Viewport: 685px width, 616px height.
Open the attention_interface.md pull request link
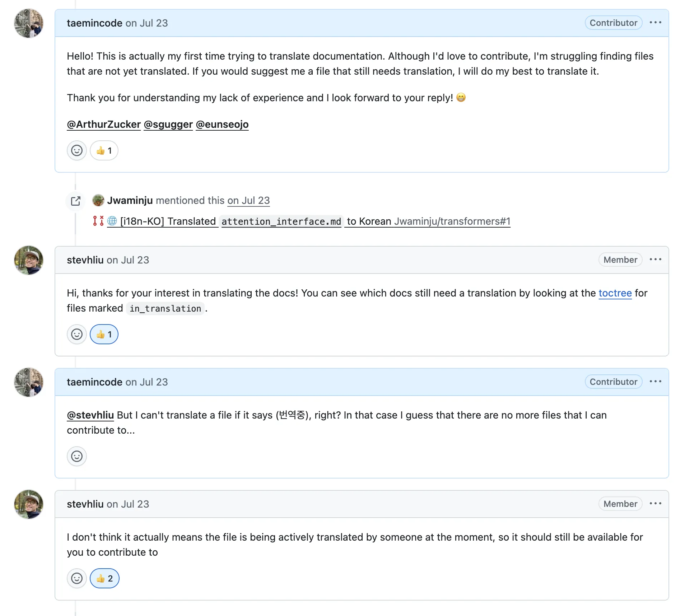point(281,221)
